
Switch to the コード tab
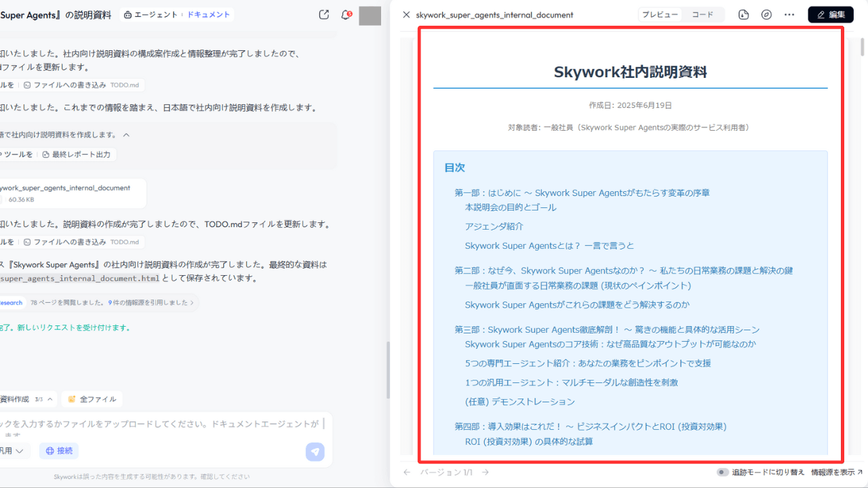click(703, 14)
